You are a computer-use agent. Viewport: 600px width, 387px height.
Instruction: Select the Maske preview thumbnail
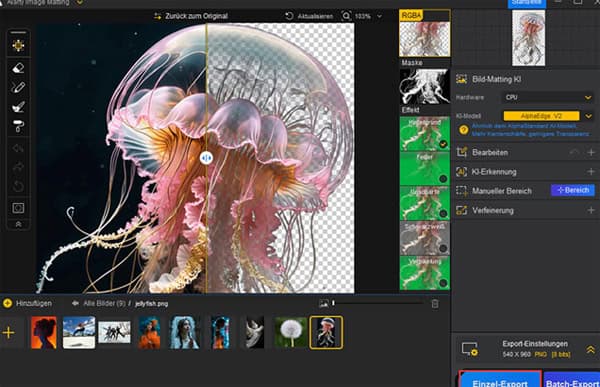[425, 87]
